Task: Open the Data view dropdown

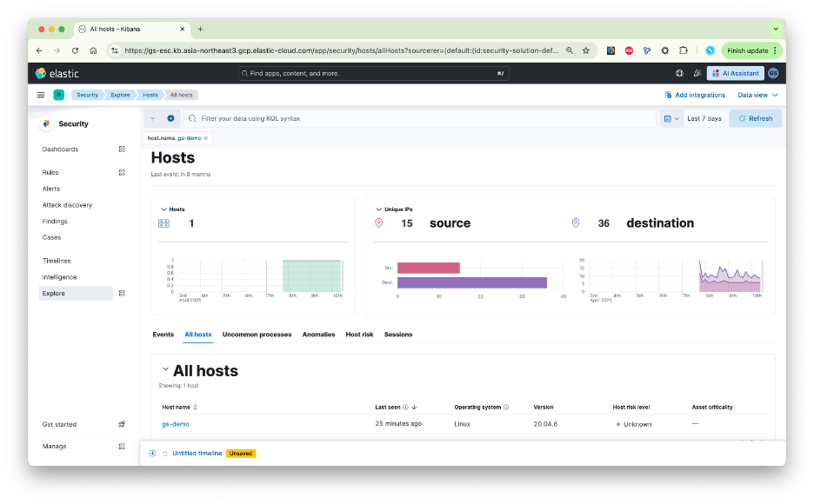Action: click(757, 96)
